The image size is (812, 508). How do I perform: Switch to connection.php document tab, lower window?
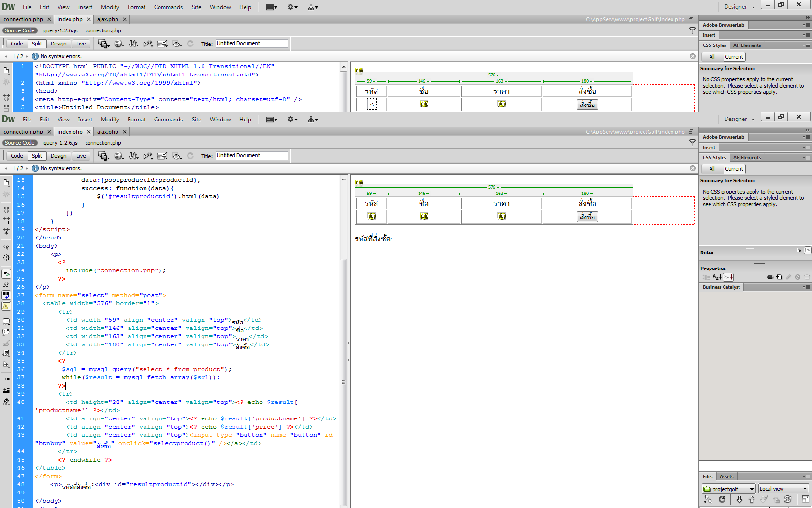23,132
